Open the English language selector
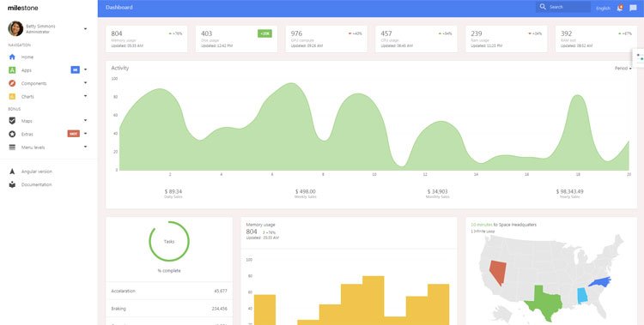 click(x=603, y=9)
